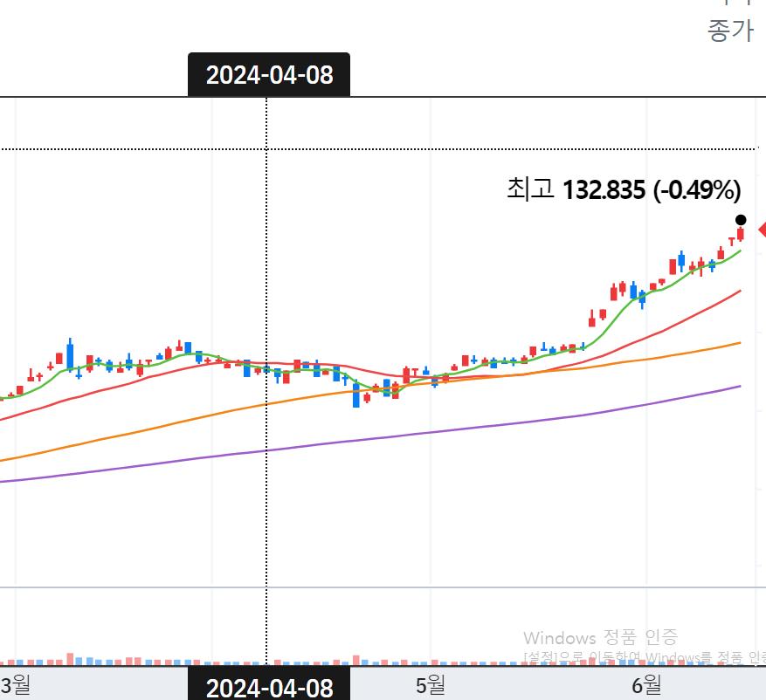Click the 종가 label at the top right
The width and height of the screenshot is (766, 700).
pyautogui.click(x=729, y=31)
